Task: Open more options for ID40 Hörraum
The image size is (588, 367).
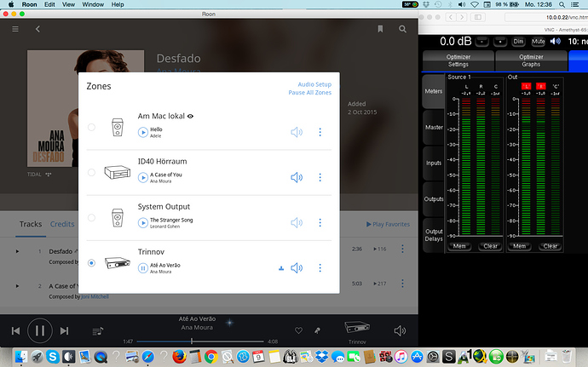Action: (320, 177)
